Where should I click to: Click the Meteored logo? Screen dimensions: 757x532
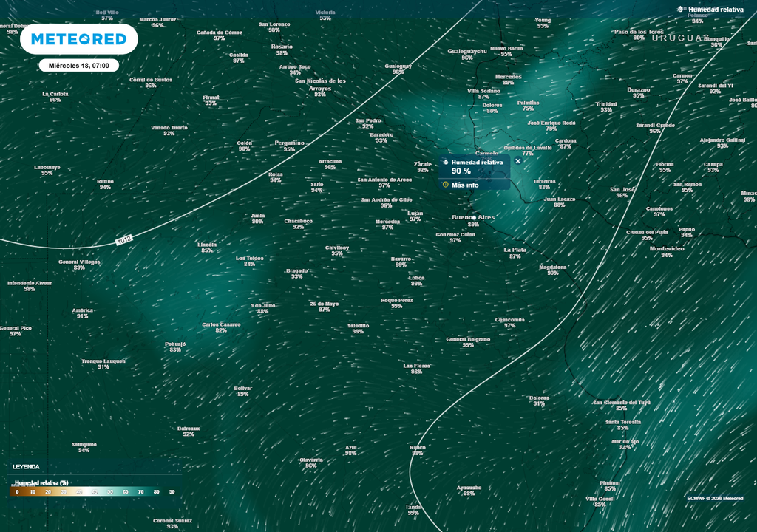(x=79, y=38)
